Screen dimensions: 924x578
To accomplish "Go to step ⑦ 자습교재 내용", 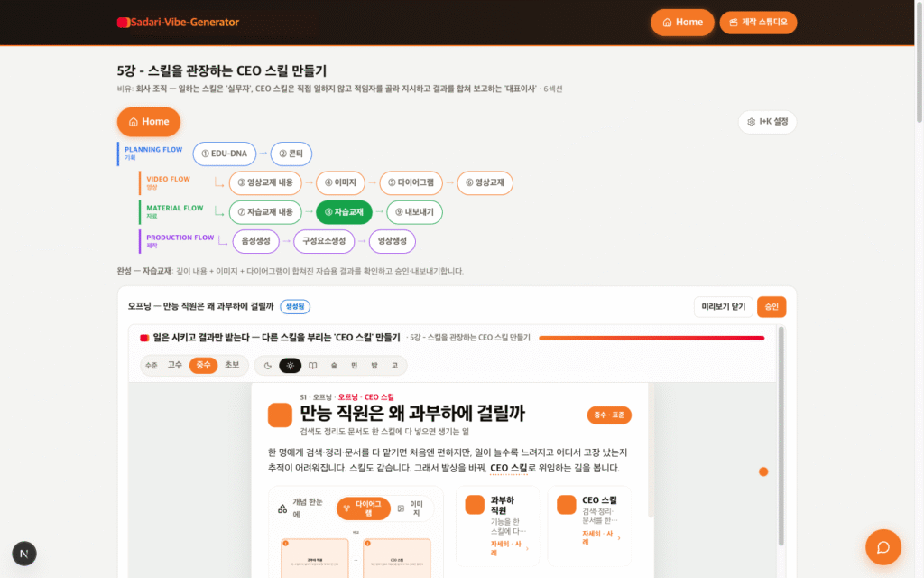I will [x=265, y=212].
